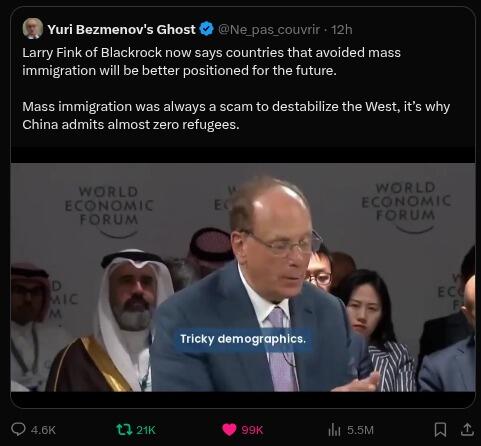Visit the @Ne_pas_couvrir handle link
Image resolution: width=481 pixels, height=446 pixels.
click(x=269, y=30)
